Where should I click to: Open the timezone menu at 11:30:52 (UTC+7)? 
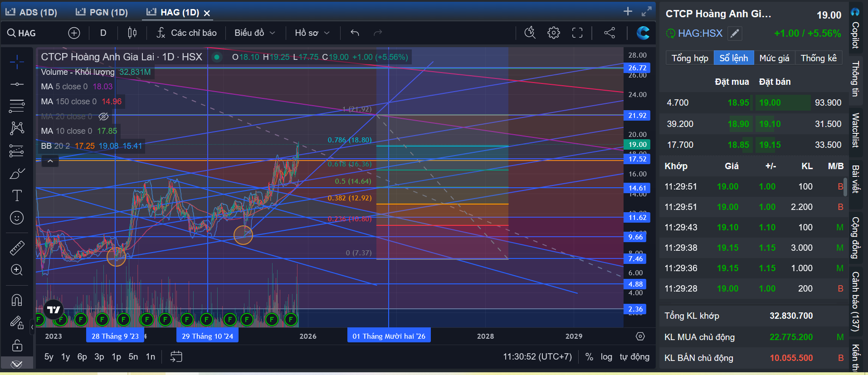537,357
